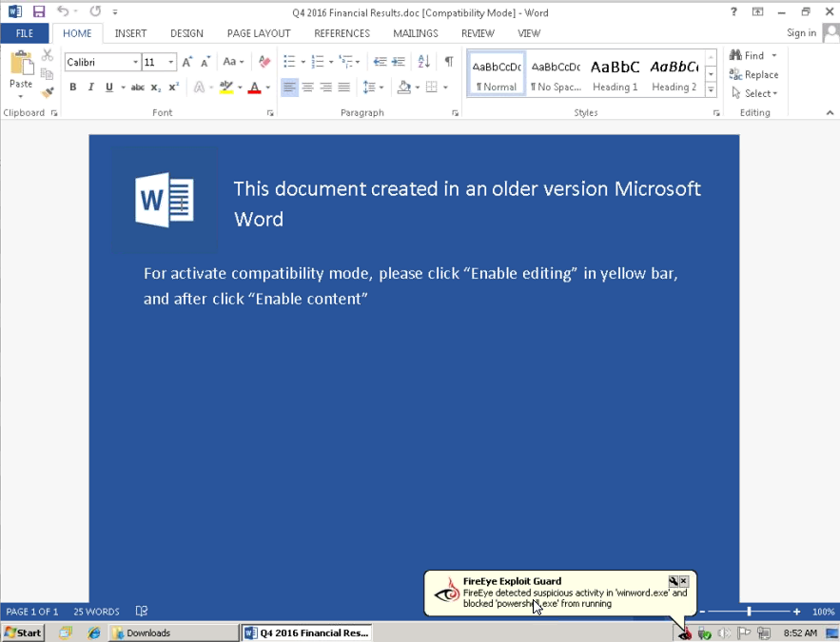Switch to the PAGE LAYOUT tab

(x=259, y=33)
